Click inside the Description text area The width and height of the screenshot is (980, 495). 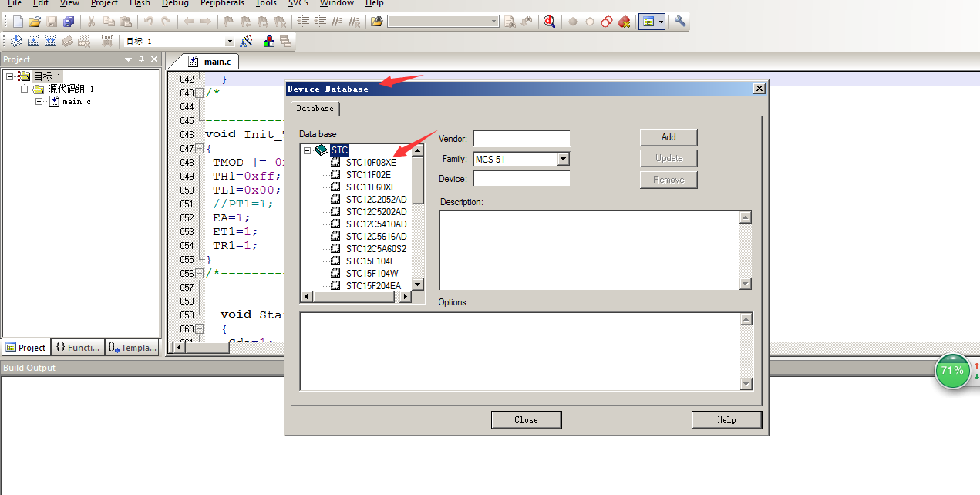(x=590, y=251)
